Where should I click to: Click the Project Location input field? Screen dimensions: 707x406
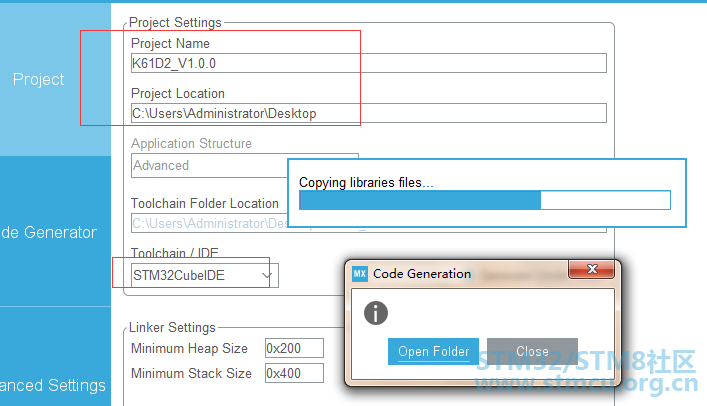(x=368, y=113)
